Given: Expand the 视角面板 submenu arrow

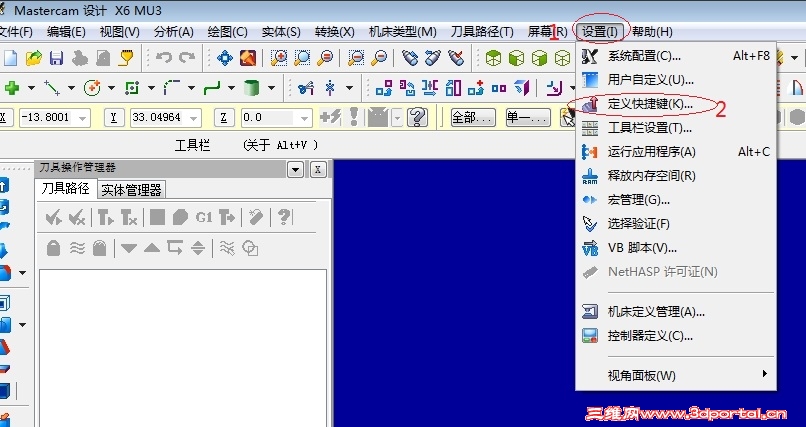Looking at the screenshot, I should tap(765, 374).
